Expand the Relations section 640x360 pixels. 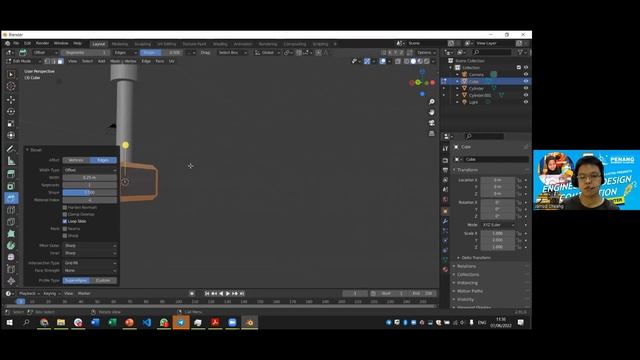tap(466, 266)
